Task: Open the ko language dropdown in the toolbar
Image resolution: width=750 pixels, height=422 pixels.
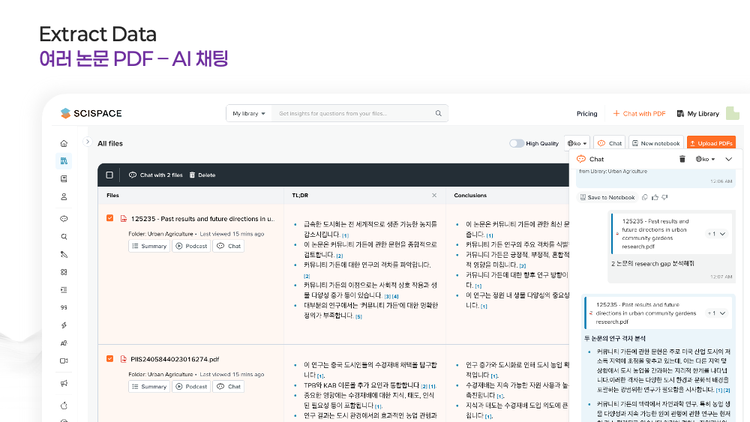Action: click(577, 144)
